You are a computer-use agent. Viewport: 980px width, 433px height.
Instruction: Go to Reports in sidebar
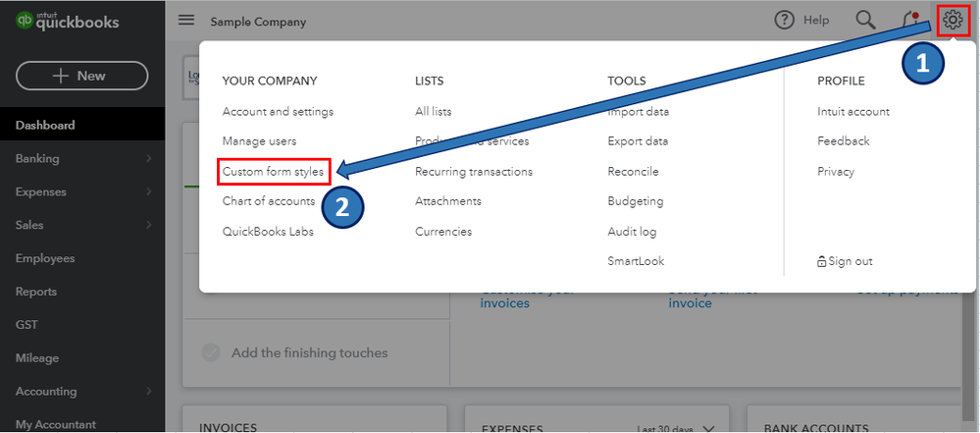point(36,292)
